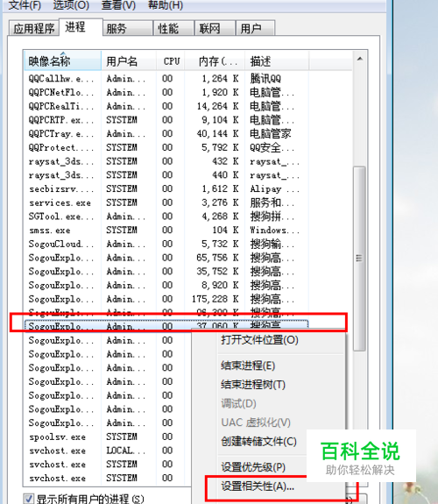Sort by 描述 column header
The height and width of the screenshot is (504, 438).
point(277,60)
